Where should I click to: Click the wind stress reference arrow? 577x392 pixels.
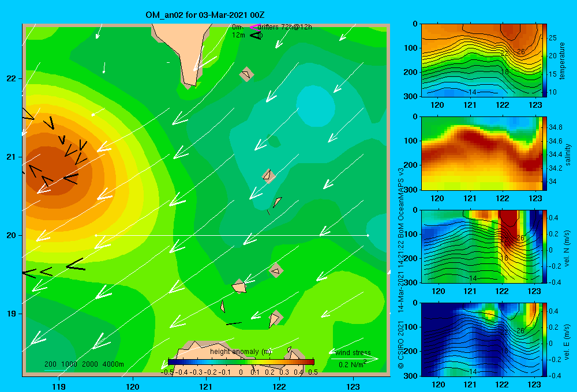pos(354,358)
